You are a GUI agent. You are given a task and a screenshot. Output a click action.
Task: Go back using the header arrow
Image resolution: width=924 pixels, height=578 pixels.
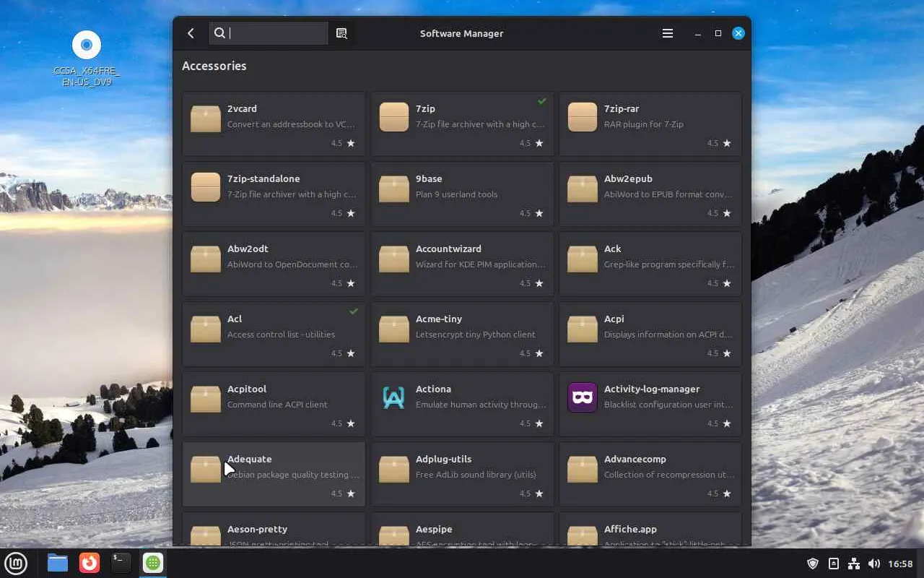191,33
